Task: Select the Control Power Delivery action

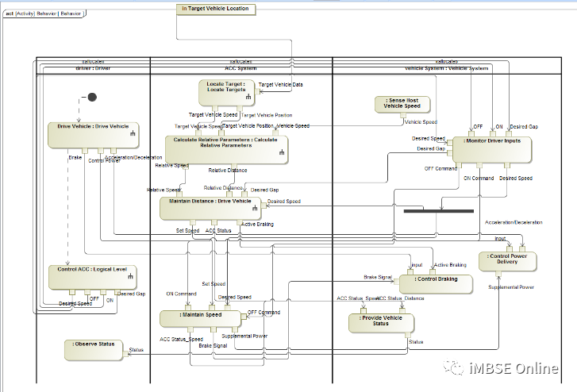Action: [507, 261]
